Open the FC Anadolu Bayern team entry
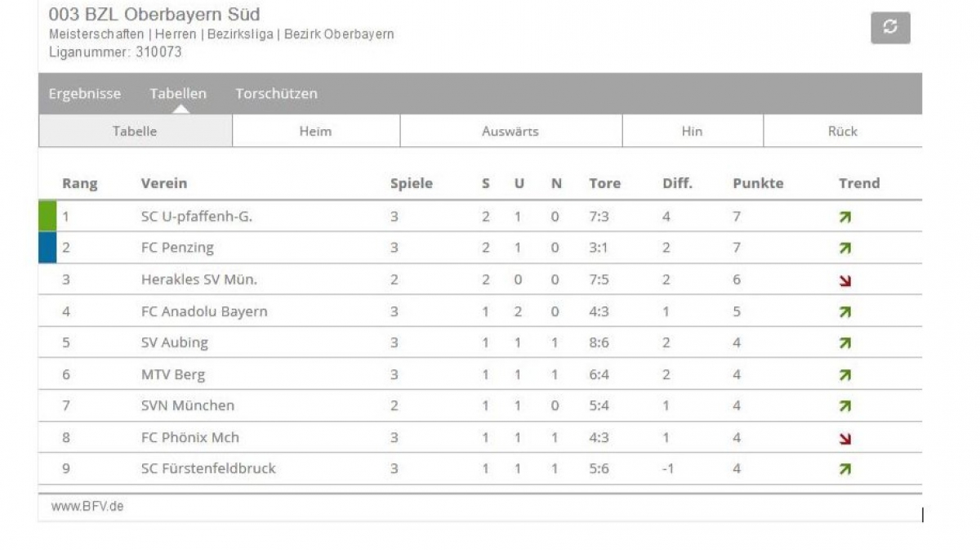 coord(204,311)
